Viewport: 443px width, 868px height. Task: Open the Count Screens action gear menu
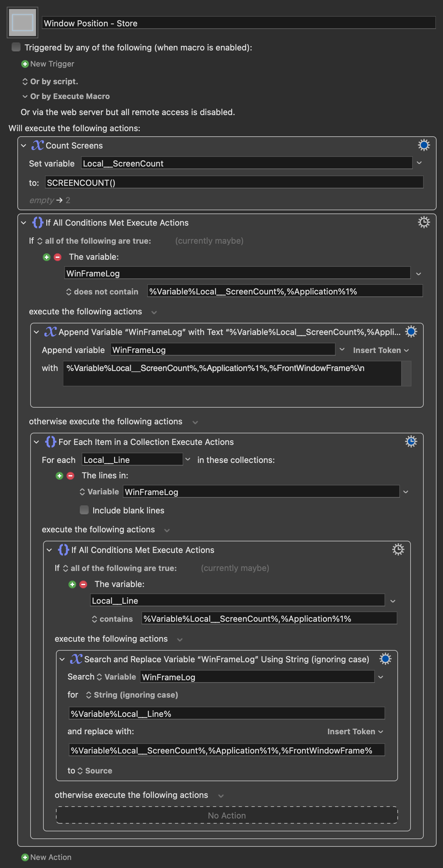[x=424, y=145]
